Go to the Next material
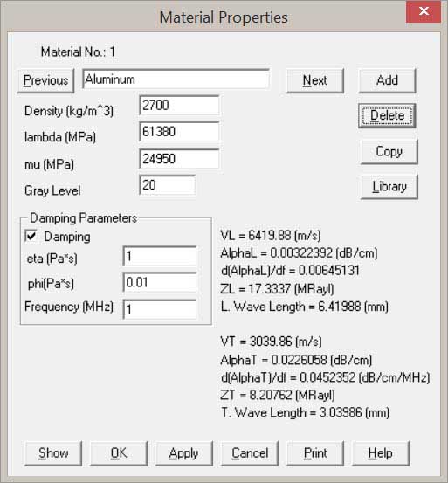 click(315, 80)
